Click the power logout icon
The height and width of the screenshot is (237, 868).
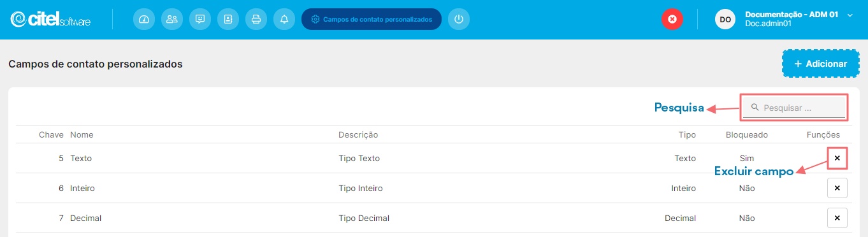[459, 19]
